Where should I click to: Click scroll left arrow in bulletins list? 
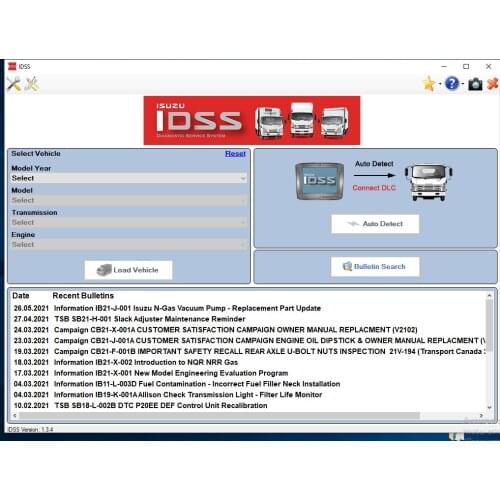click(15, 416)
